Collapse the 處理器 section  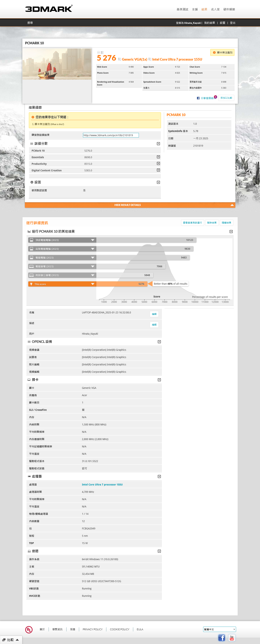pyautogui.click(x=159, y=477)
